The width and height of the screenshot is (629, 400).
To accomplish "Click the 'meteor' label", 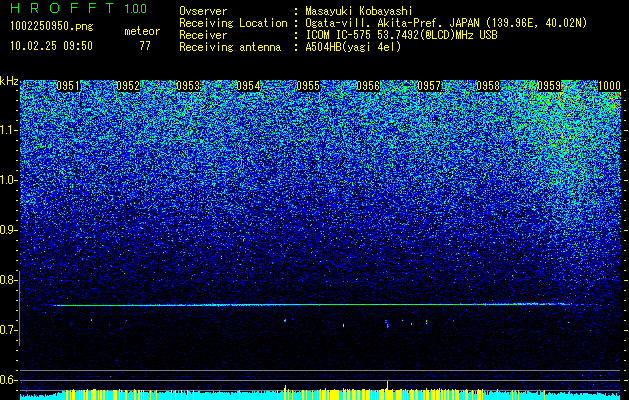I will (x=142, y=31).
